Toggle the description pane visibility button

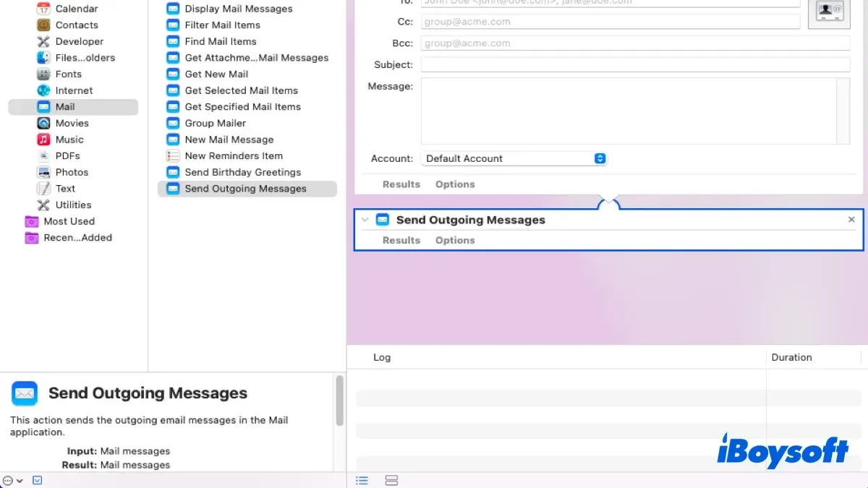point(38,480)
